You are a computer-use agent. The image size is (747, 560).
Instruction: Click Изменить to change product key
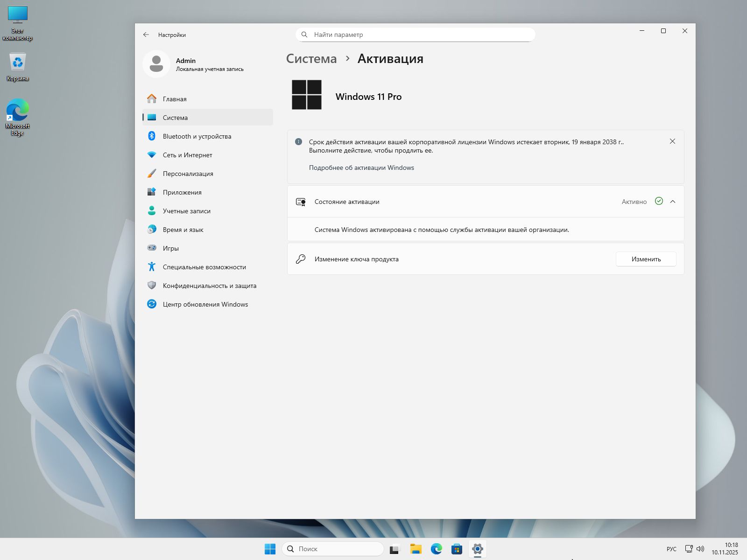(646, 259)
